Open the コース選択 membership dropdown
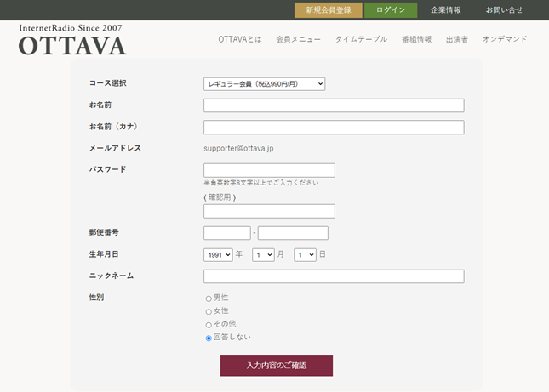Viewport: 549px width, 392px height. click(x=264, y=83)
